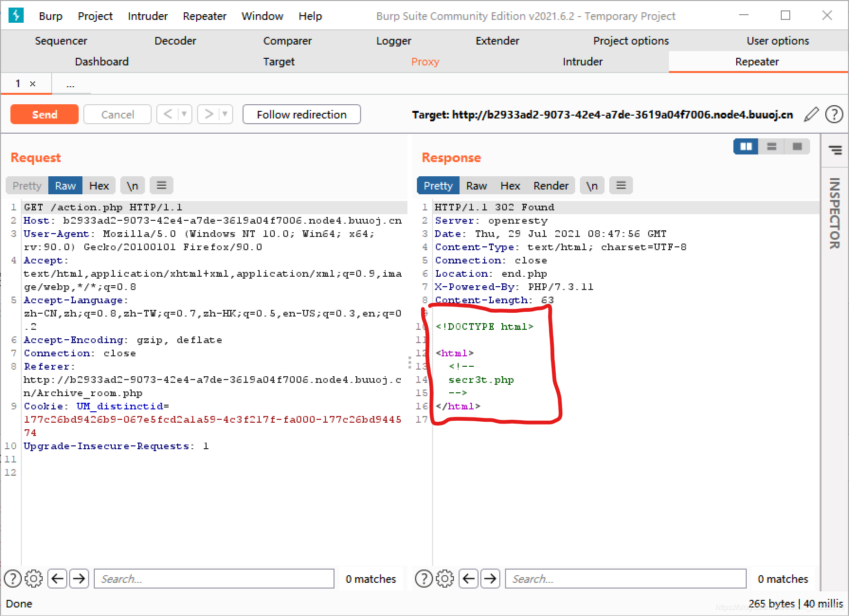The width and height of the screenshot is (849, 616).
Task: Select request Hex view
Action: pos(99,185)
